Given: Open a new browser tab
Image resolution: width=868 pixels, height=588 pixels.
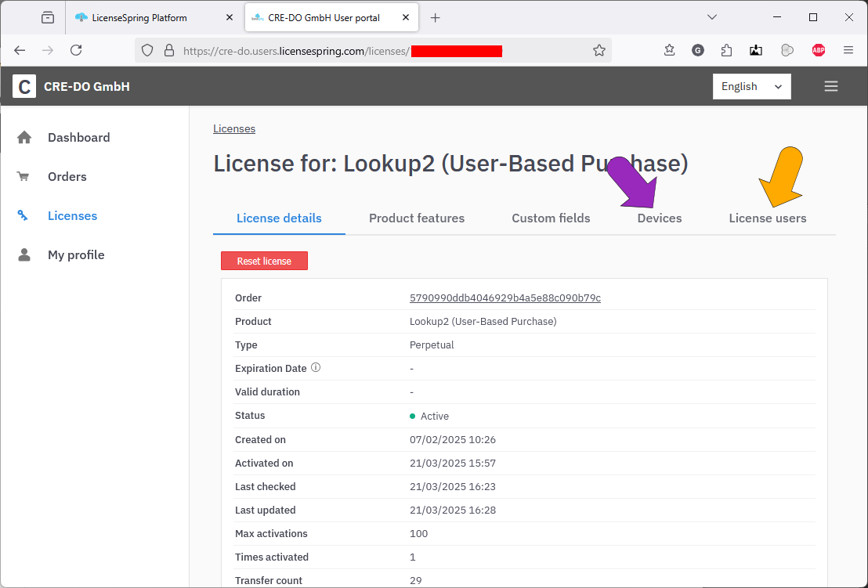Looking at the screenshot, I should click(x=435, y=18).
